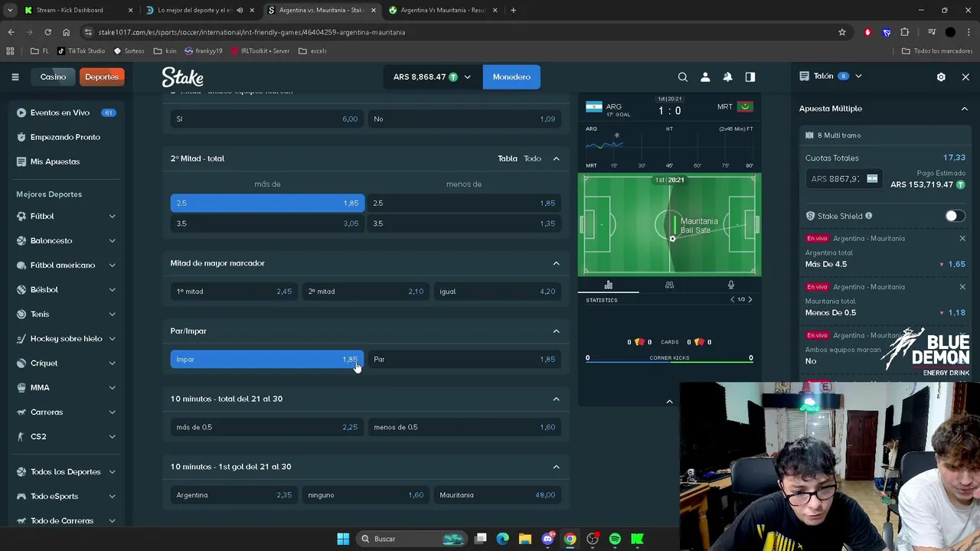Open Chrome extensions puzzle icon
The width and height of the screenshot is (980, 551).
point(905,32)
